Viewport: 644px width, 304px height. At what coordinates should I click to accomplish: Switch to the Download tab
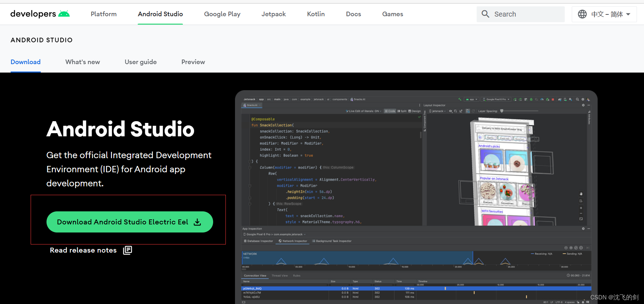coord(26,62)
